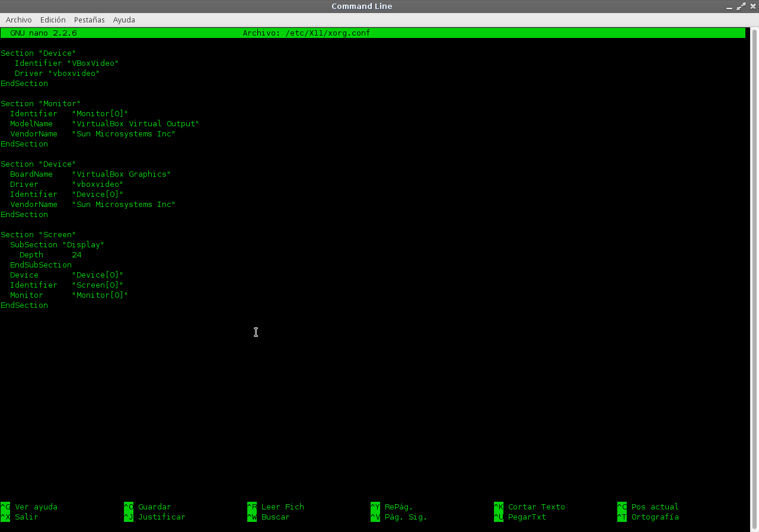Screen dimensions: 759x532
Task: Click the Identifier "Device[0]" line
Action: tap(67, 194)
